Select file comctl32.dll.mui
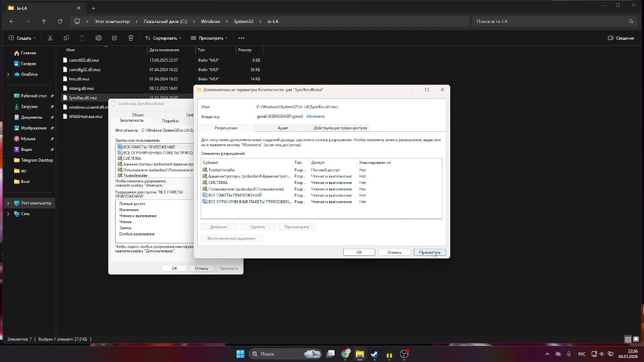Viewport: 644px width, 362px height. (84, 60)
